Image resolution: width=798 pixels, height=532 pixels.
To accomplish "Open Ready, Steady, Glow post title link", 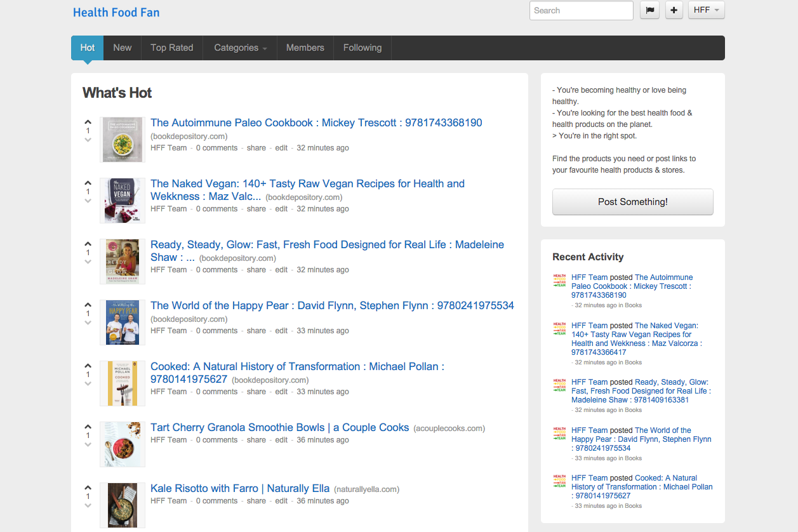I will (x=327, y=251).
